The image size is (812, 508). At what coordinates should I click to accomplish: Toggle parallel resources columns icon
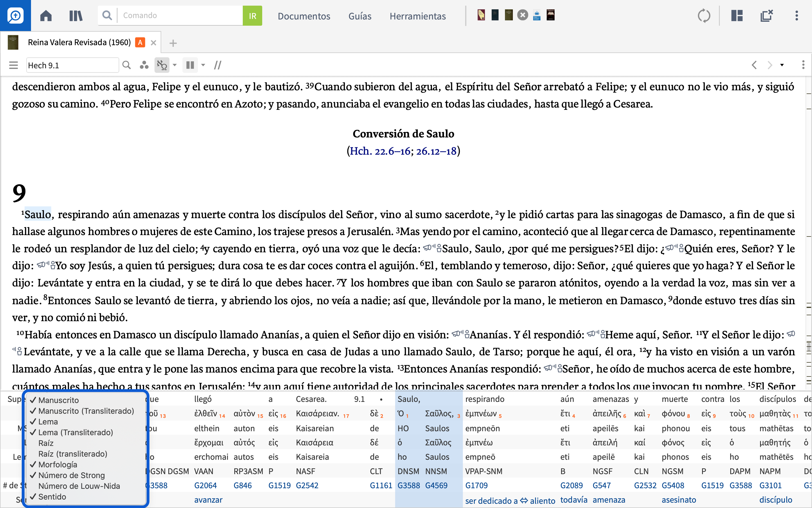(x=190, y=65)
